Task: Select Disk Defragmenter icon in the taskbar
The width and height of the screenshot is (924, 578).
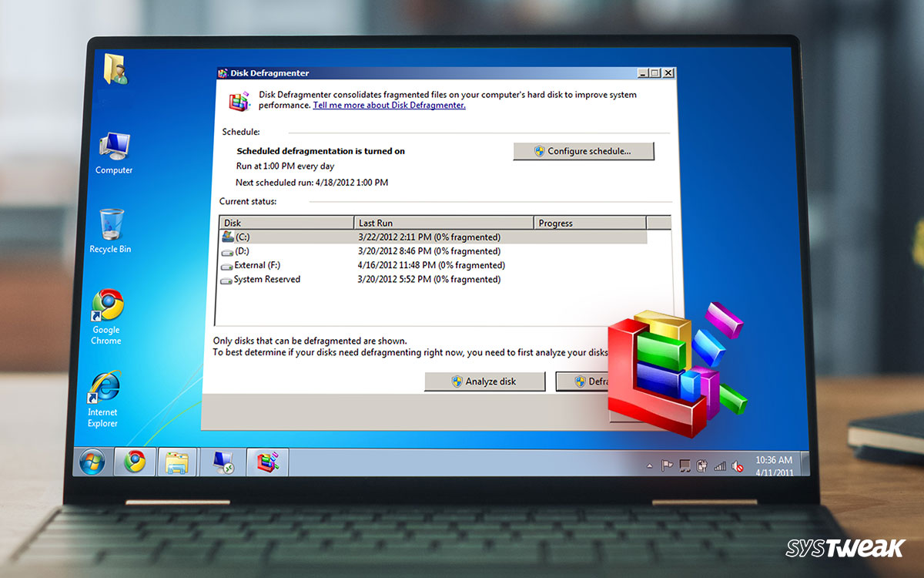Action: 267,462
